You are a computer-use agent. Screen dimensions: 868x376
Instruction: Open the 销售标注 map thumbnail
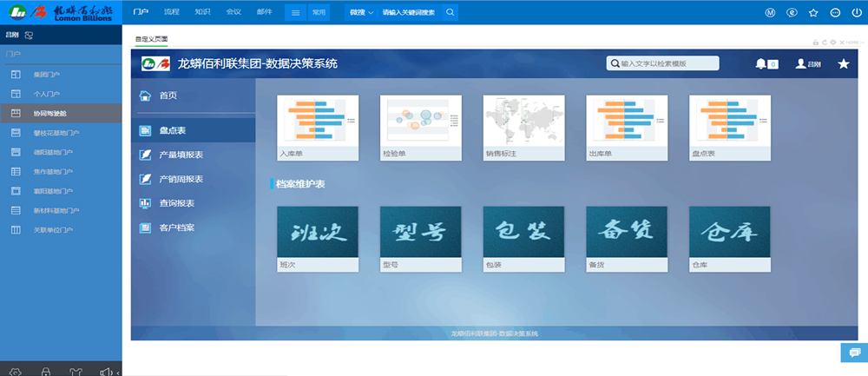(x=523, y=128)
